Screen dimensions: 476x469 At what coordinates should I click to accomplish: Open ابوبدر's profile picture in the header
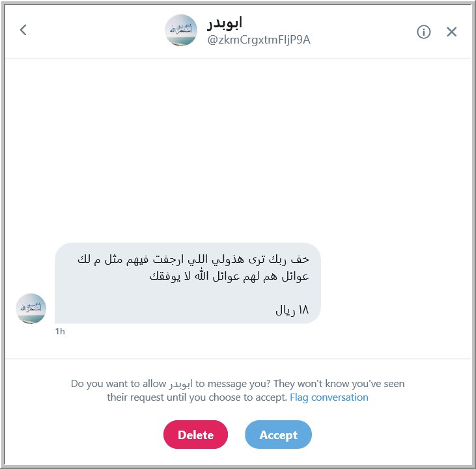click(181, 31)
